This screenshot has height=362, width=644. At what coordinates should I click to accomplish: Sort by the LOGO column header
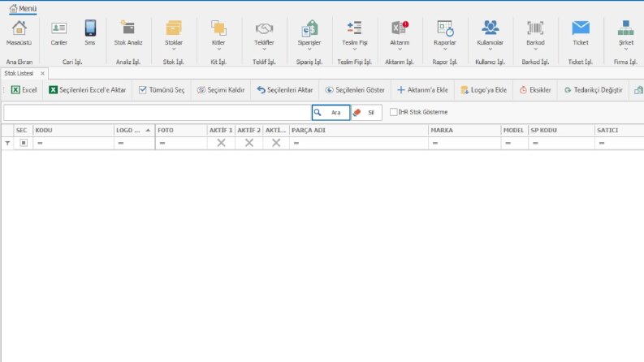coord(134,130)
